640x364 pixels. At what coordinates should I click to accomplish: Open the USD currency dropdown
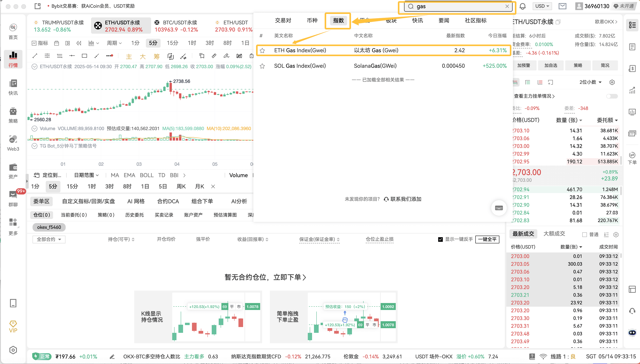[x=542, y=6]
